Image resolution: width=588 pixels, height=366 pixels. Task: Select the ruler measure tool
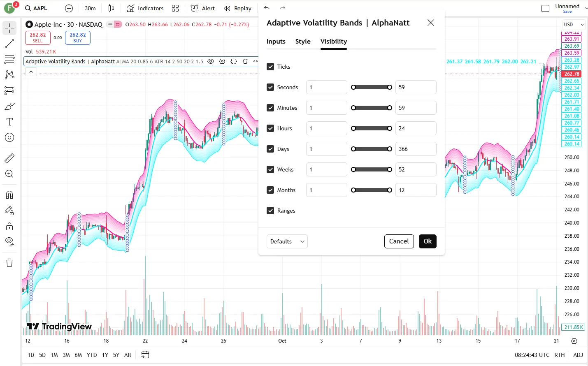pos(9,158)
